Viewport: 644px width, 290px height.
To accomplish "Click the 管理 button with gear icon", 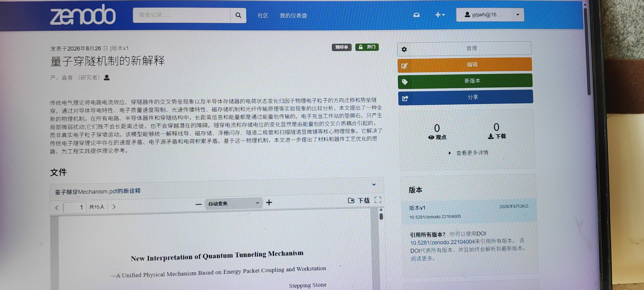I will (x=464, y=49).
